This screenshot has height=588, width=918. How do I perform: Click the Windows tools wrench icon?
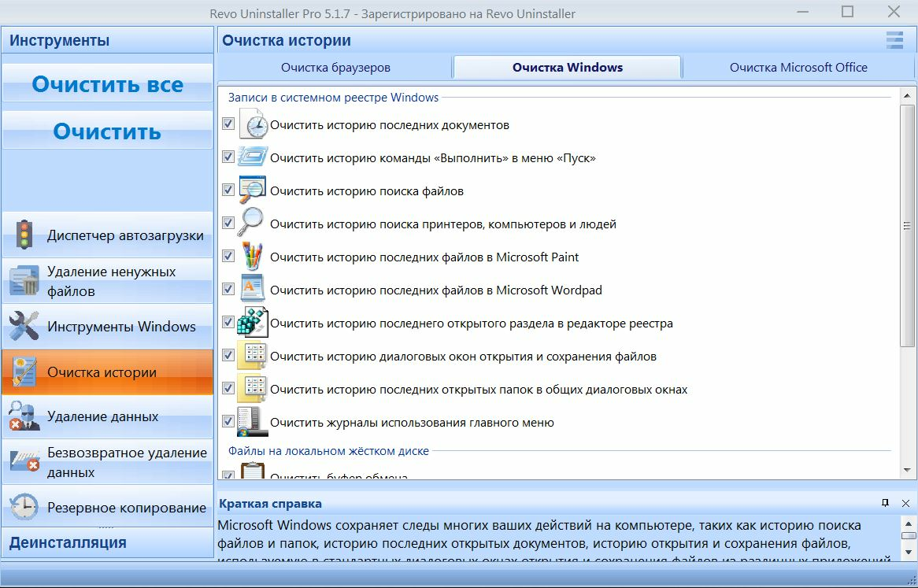pos(24,326)
